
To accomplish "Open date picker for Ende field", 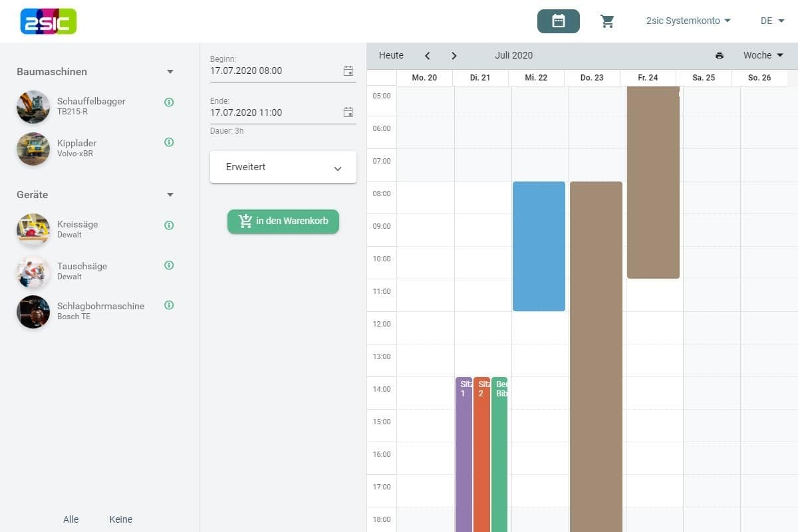I will pyautogui.click(x=348, y=112).
